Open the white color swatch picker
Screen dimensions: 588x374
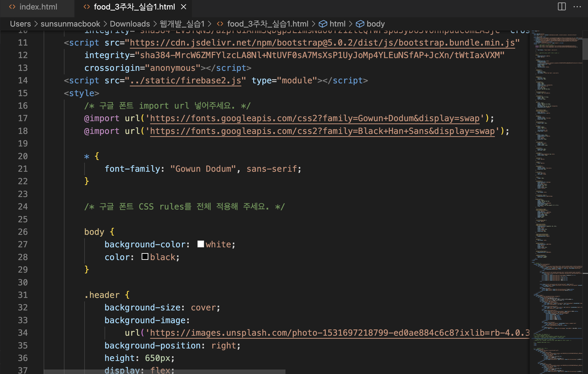coord(201,244)
